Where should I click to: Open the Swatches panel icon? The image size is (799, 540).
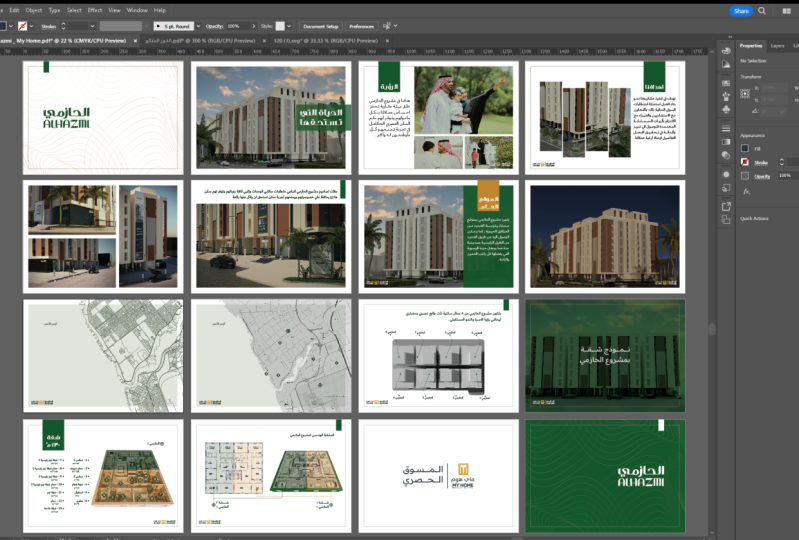click(x=726, y=83)
